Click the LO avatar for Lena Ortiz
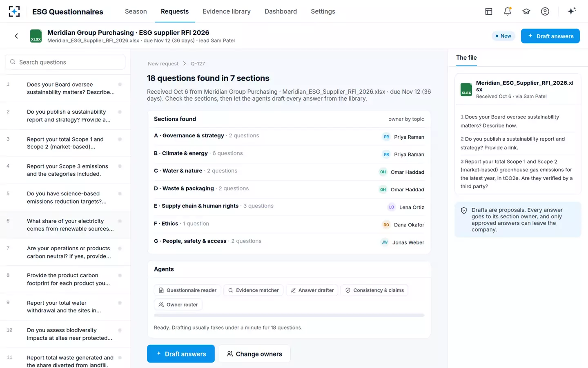Viewport: 588px width, 368px height. coord(392,207)
